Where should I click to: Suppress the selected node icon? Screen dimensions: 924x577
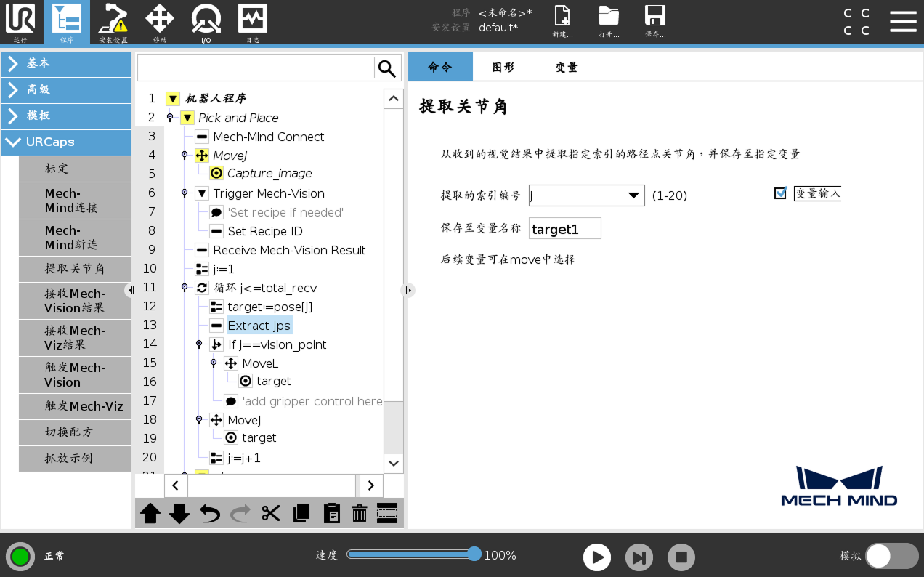[387, 513]
